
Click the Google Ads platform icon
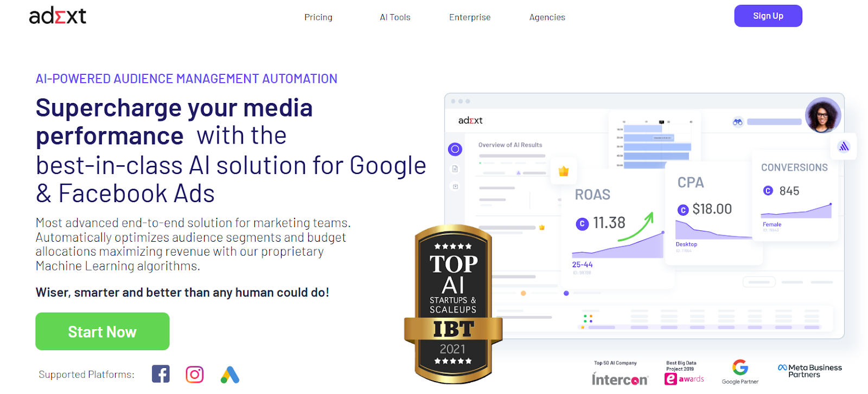(230, 374)
